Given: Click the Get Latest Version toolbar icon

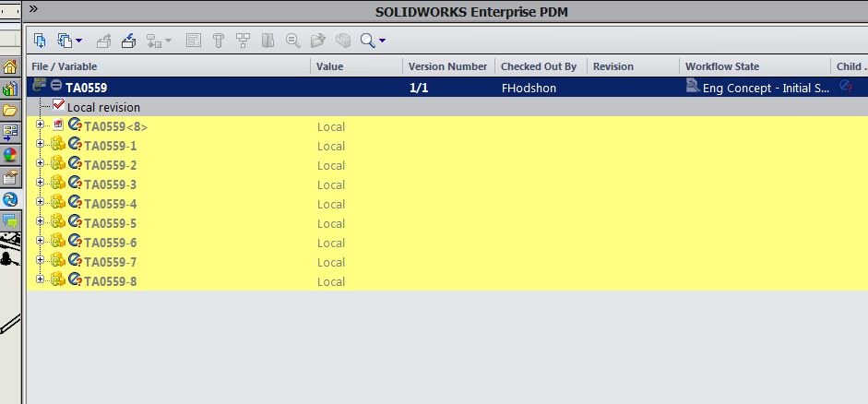Looking at the screenshot, I should click(40, 41).
